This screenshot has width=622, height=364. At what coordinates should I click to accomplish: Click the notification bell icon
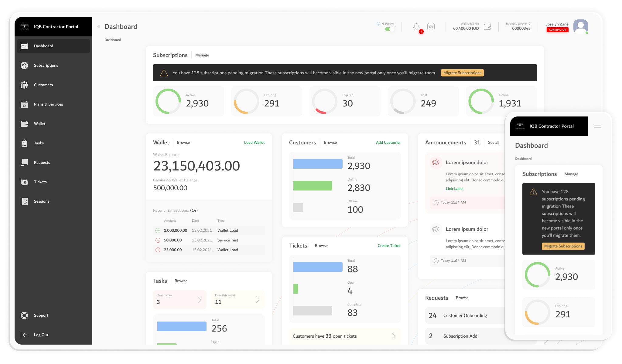click(416, 27)
